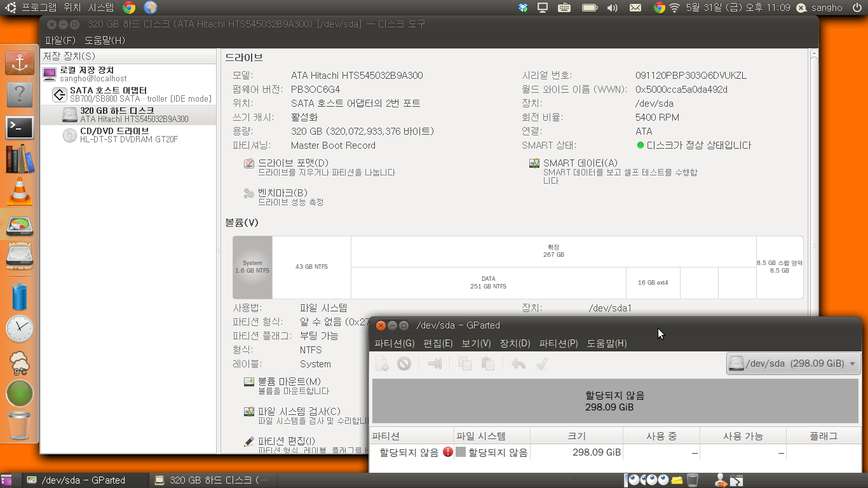
Task: Click the mail envelope tray icon
Action: [635, 8]
